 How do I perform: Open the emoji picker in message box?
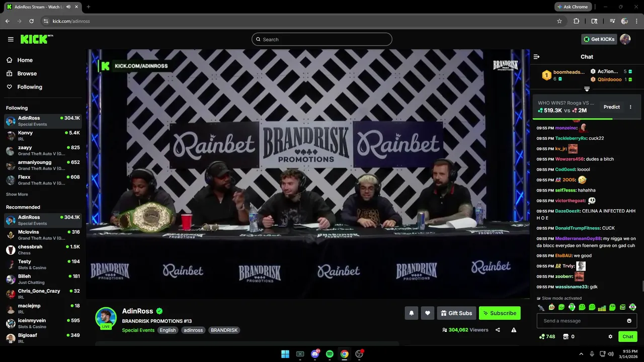(629, 321)
